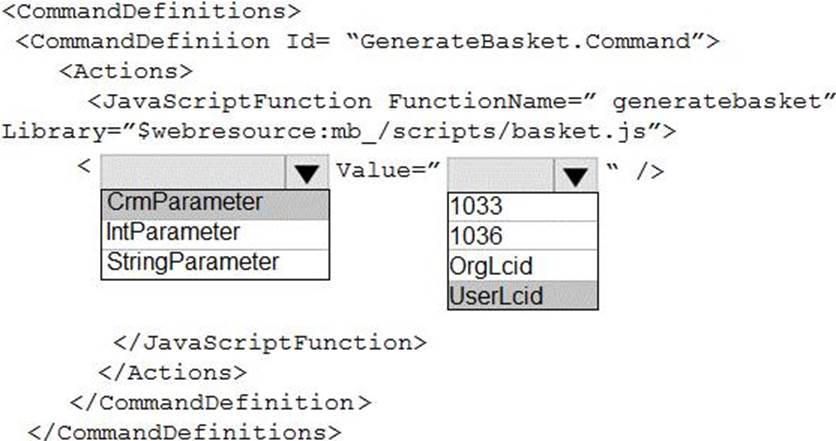Image resolution: width=836 pixels, height=441 pixels.
Task: Select CrmParameter from the list
Action: [184, 202]
